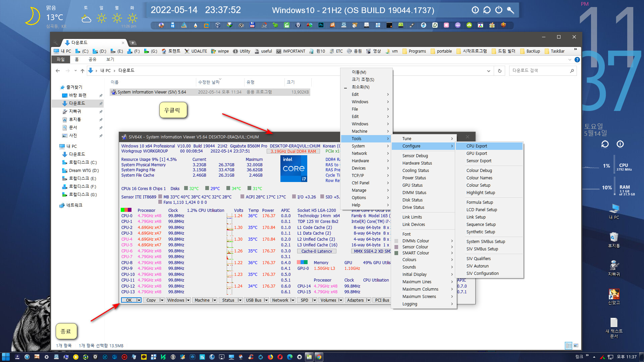Click the circular refresh icon in the top clock widget

(x=487, y=10)
